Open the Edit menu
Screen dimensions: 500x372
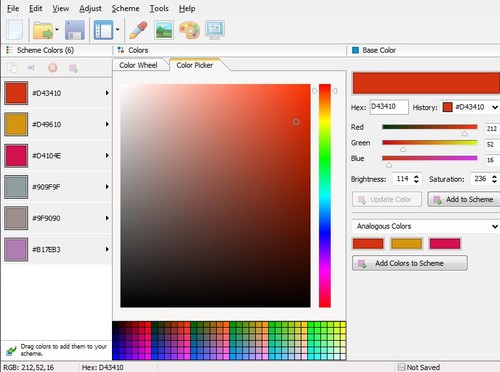point(35,8)
